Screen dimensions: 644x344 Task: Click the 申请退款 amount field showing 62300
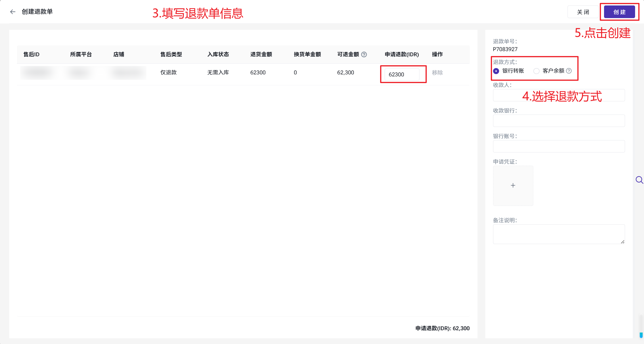coord(402,75)
